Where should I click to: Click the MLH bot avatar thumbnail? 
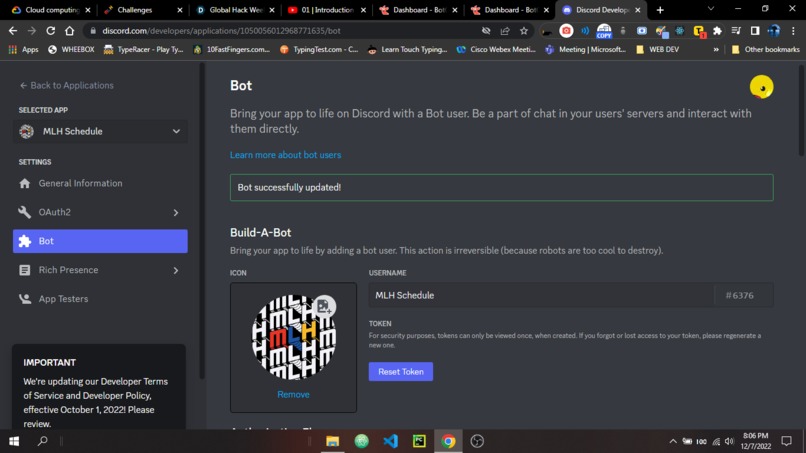(293, 337)
